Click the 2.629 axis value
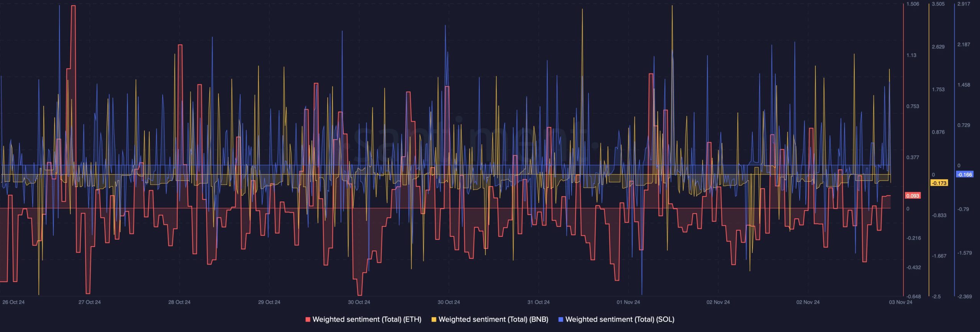Screen dimensions: 980x332 coord(938,47)
